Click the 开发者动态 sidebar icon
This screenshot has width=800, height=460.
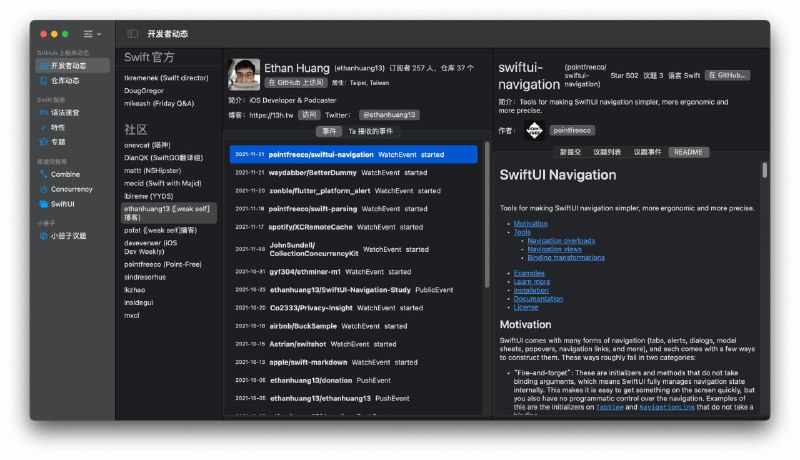pos(44,66)
